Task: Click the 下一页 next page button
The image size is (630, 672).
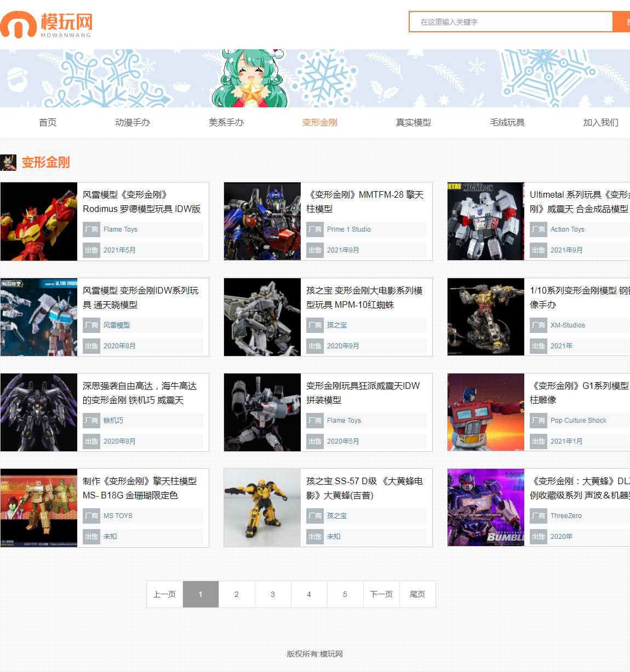Action: (x=381, y=594)
